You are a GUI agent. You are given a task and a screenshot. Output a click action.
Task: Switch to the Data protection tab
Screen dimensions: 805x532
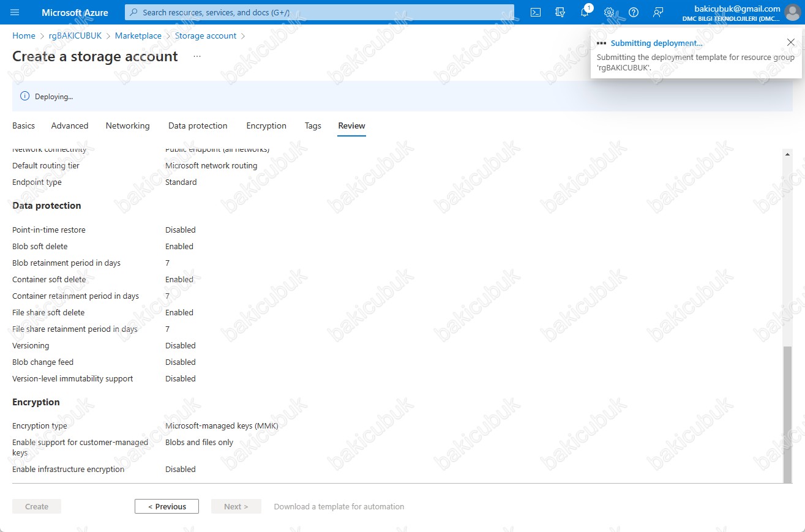198,126
